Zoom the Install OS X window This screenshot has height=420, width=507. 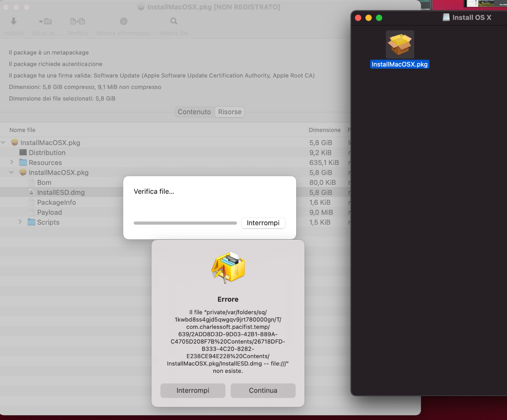(379, 18)
